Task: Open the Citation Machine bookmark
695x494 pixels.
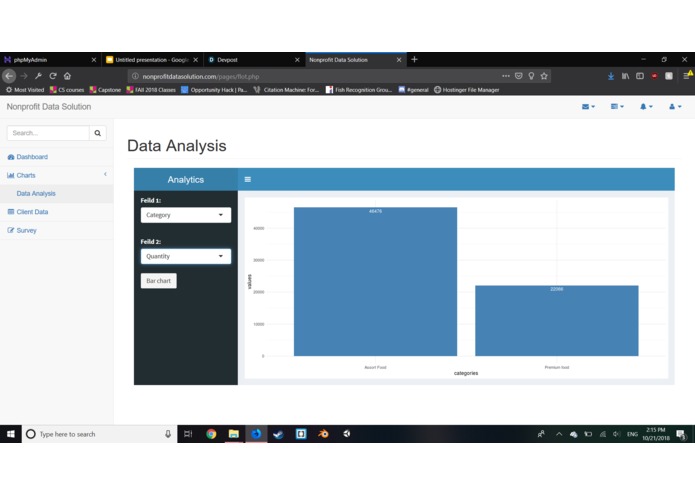Action: point(286,90)
